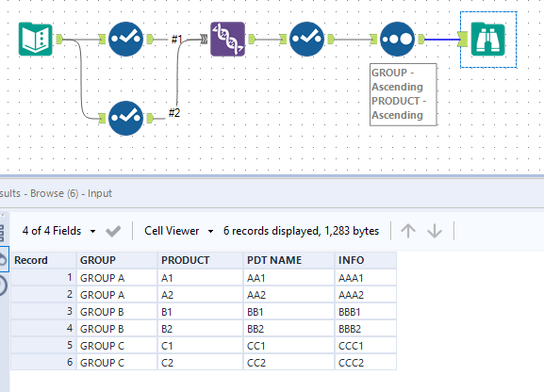Click the #2 connection label
The height and width of the screenshot is (392, 544).
pos(174,113)
